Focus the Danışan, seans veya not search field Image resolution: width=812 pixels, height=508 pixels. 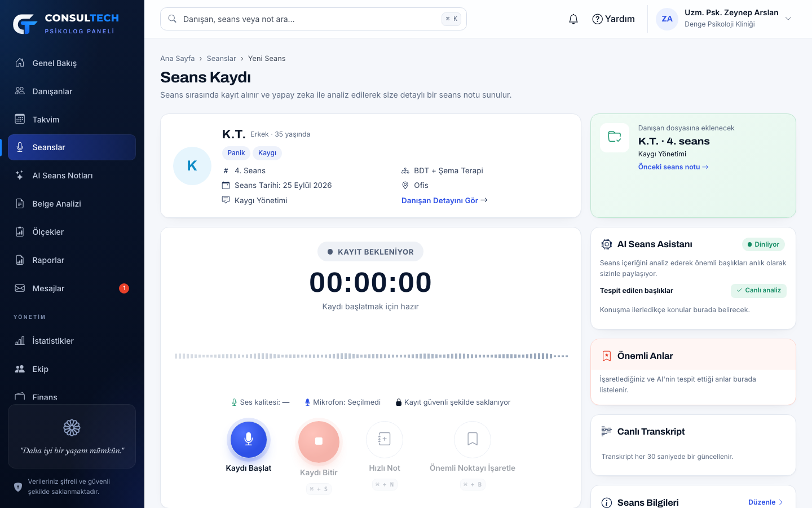314,19
